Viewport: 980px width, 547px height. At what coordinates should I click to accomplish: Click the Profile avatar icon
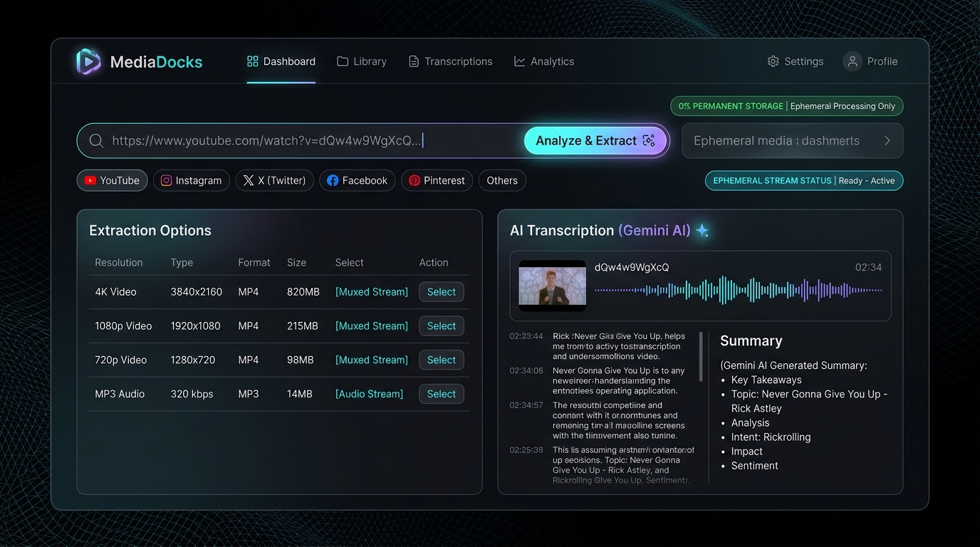pyautogui.click(x=853, y=61)
